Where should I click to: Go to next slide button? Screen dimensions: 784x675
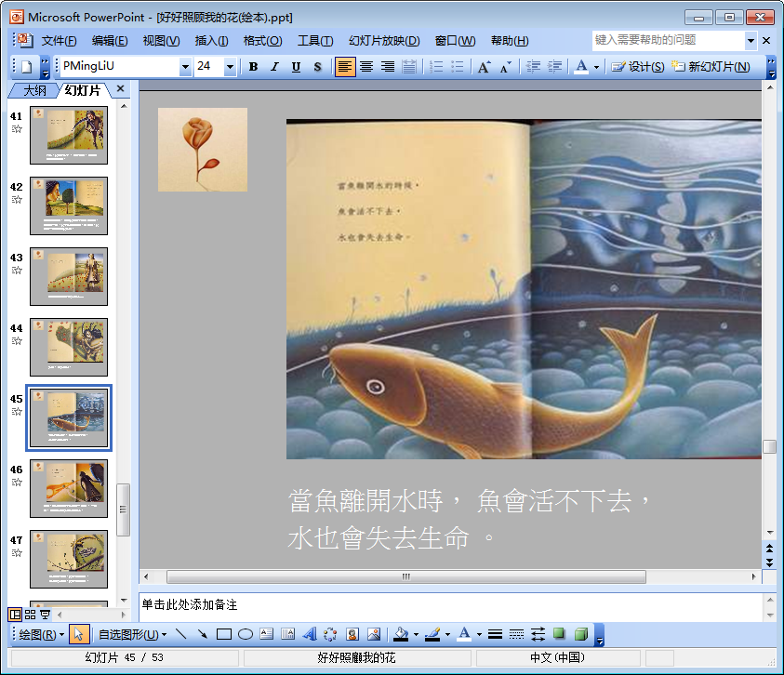pos(769,562)
